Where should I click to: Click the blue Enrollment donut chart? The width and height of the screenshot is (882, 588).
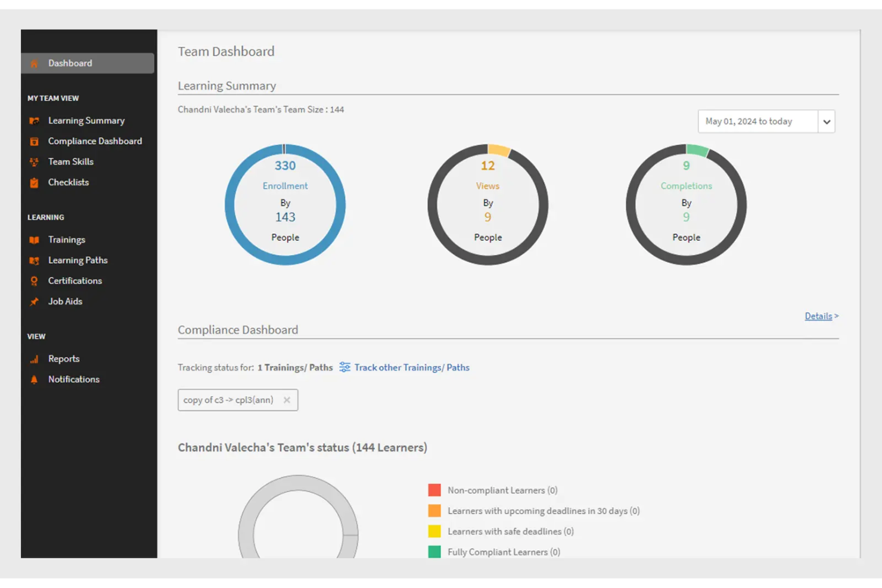(x=285, y=204)
